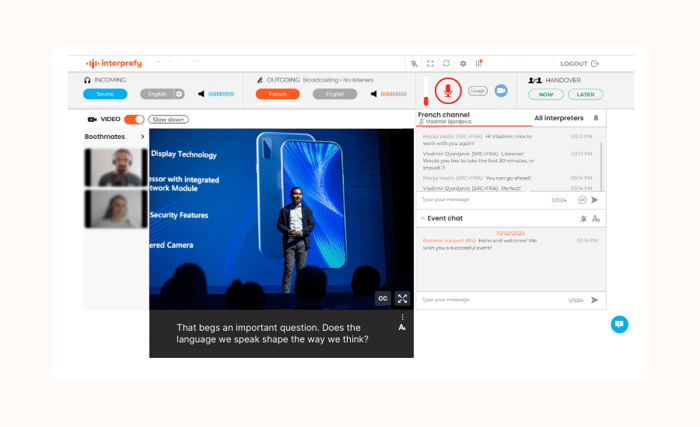The width and height of the screenshot is (700, 427).
Task: Select French as the outgoing language
Action: (x=277, y=94)
